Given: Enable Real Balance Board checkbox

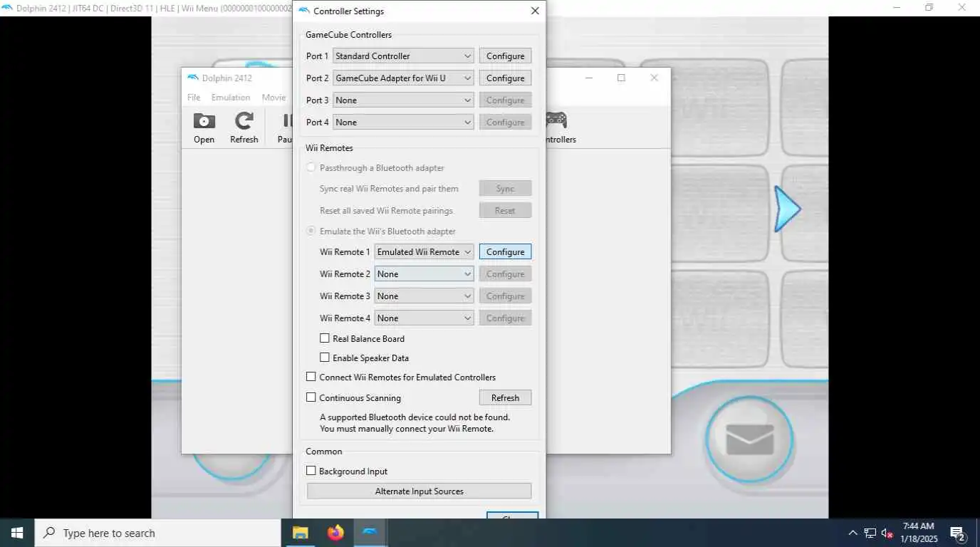Looking at the screenshot, I should pos(325,338).
